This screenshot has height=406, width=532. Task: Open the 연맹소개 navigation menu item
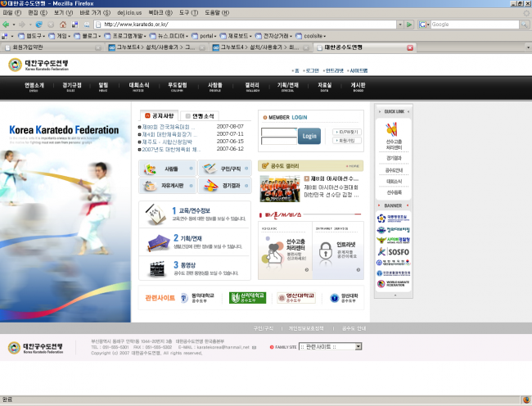click(x=34, y=87)
